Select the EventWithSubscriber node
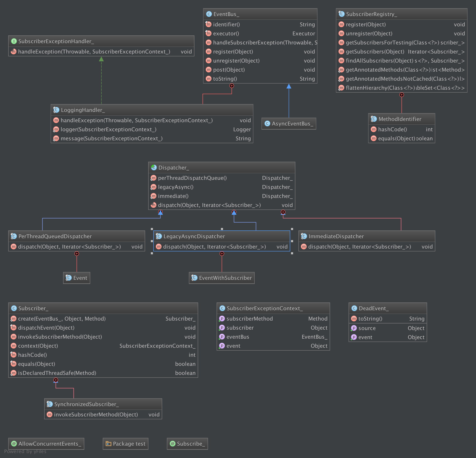Viewport: 476px width, 458px height. click(x=222, y=278)
